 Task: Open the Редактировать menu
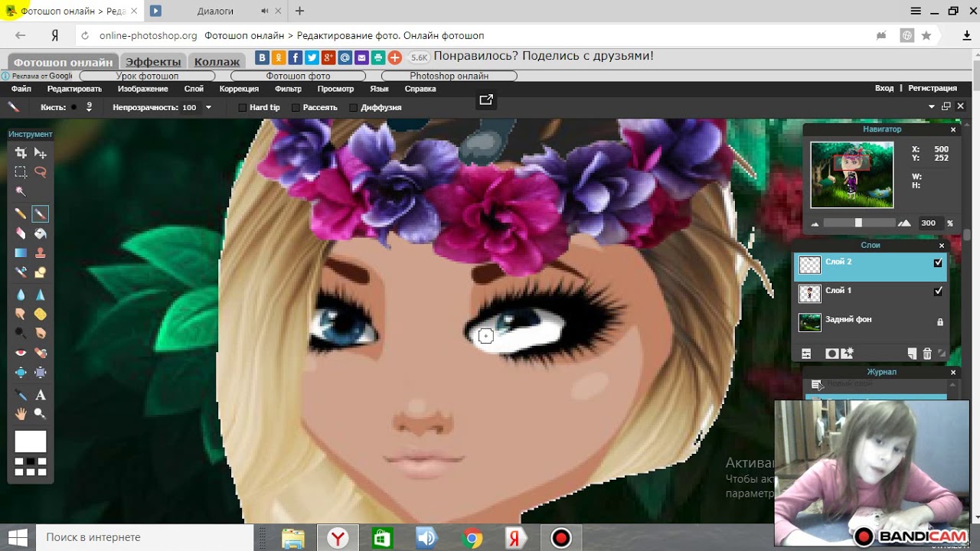pyautogui.click(x=74, y=89)
